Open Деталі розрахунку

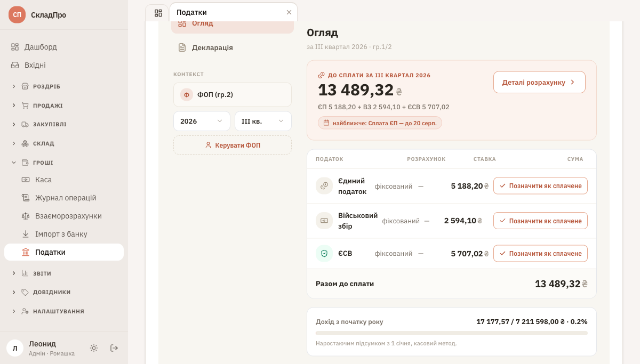(x=539, y=82)
